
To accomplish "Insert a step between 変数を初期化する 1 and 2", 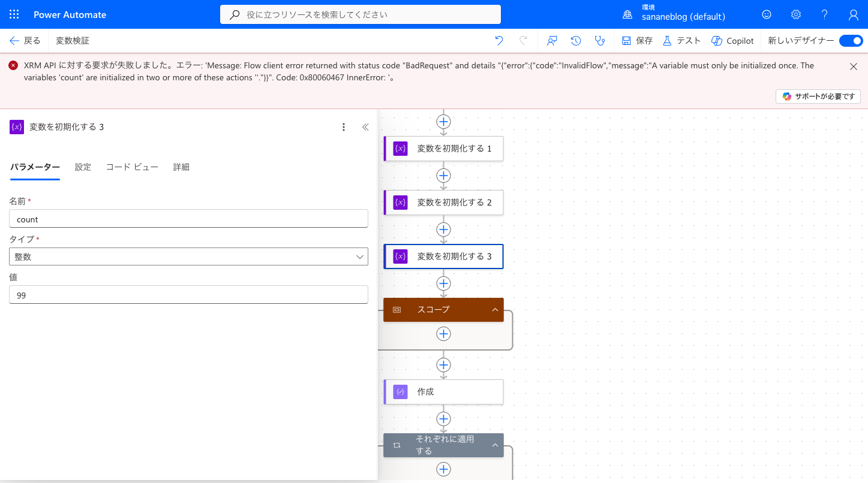I will [x=443, y=176].
